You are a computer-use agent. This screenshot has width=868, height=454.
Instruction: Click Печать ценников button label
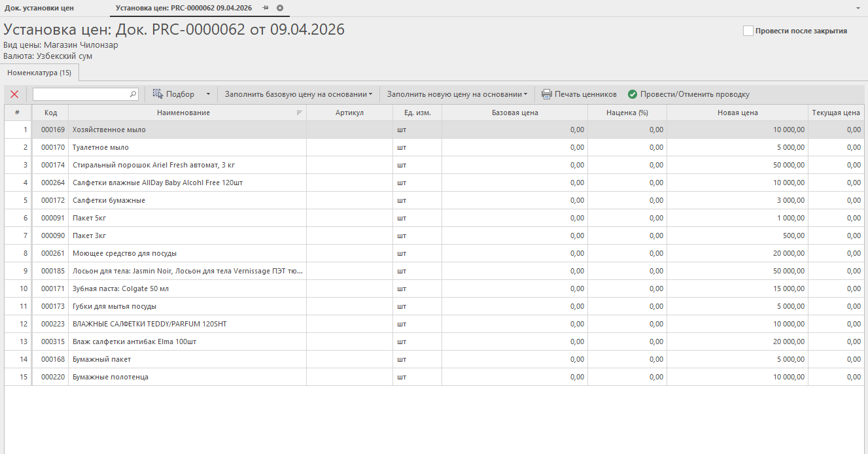coord(585,94)
